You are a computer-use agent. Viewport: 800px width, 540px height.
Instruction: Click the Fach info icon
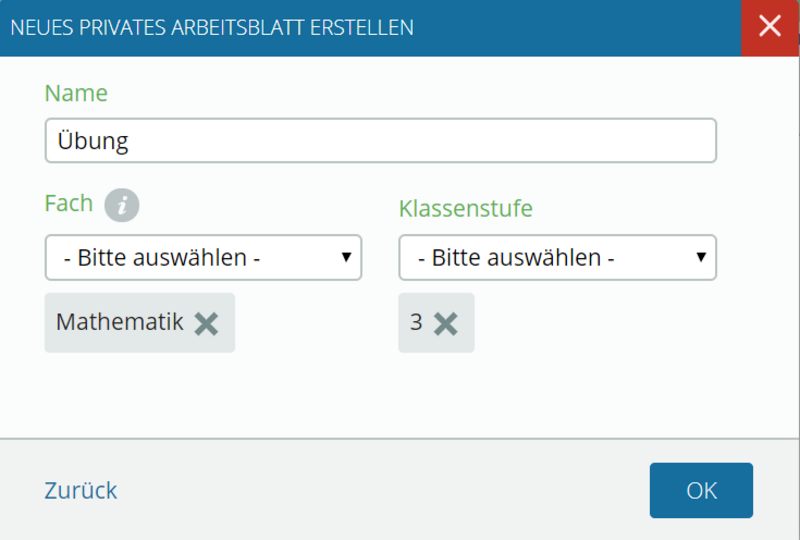pos(121,205)
